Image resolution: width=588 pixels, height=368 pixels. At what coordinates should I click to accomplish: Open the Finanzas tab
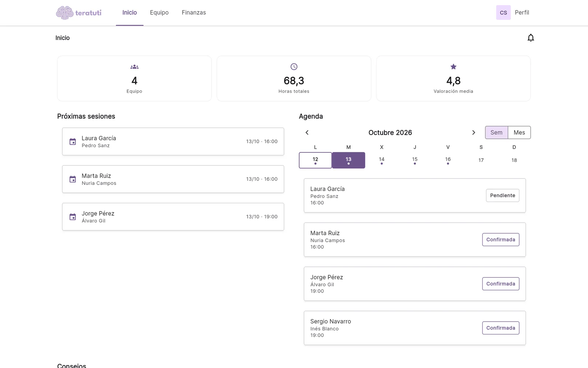click(x=194, y=13)
